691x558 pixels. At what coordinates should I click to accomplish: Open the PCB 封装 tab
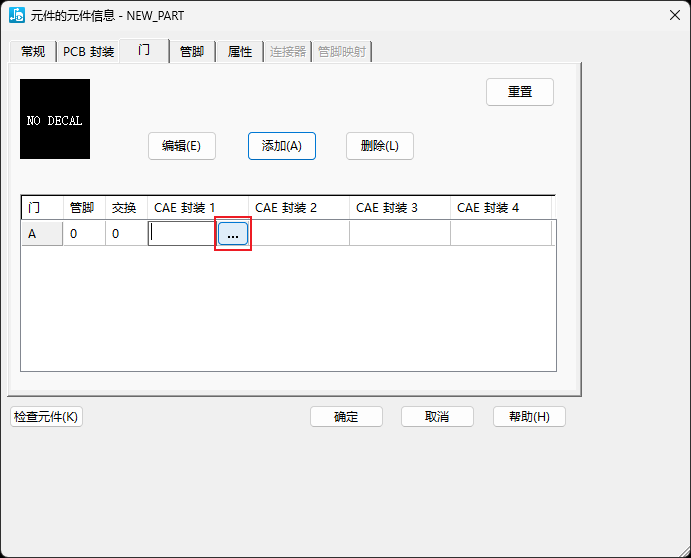tap(88, 52)
